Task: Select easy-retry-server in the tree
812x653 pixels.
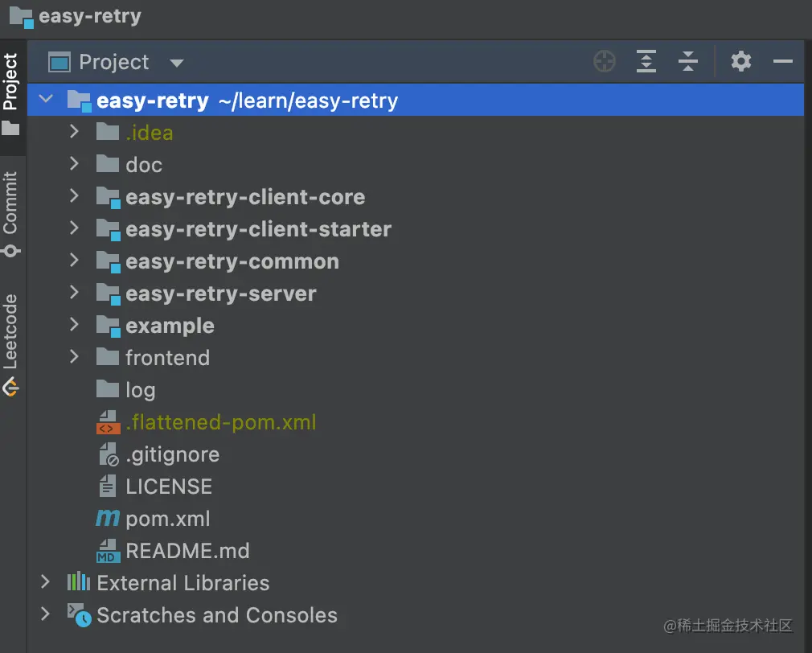Action: 221,294
